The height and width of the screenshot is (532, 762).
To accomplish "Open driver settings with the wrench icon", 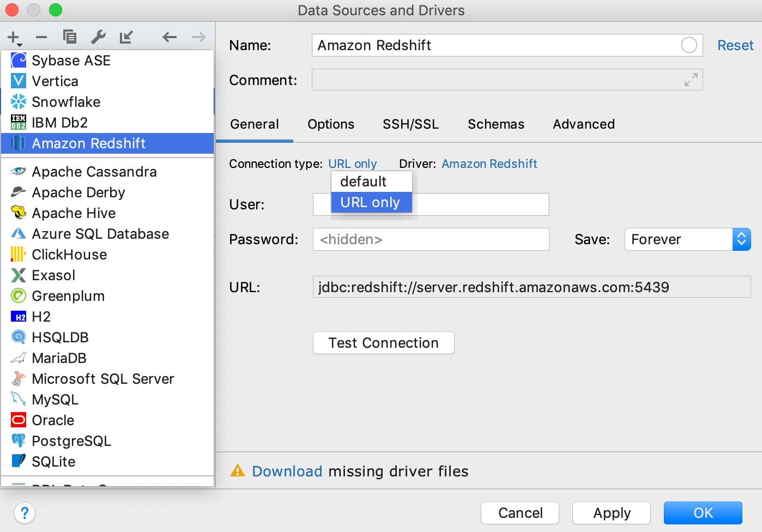I will [98, 37].
